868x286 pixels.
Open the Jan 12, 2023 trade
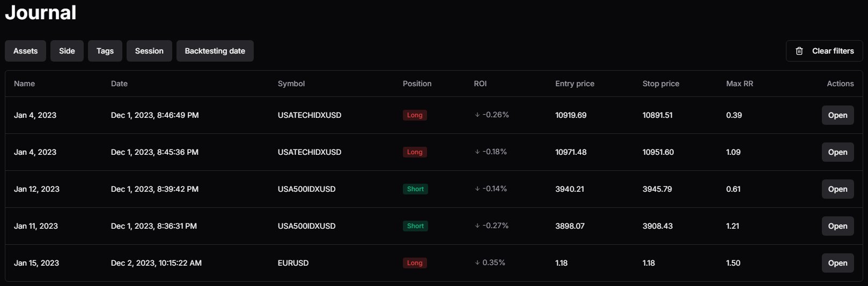pos(838,189)
